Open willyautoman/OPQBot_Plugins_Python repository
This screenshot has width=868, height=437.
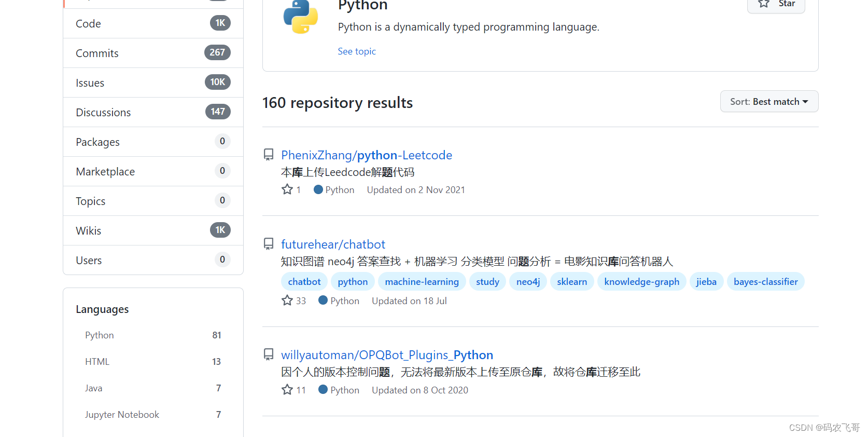(x=387, y=355)
